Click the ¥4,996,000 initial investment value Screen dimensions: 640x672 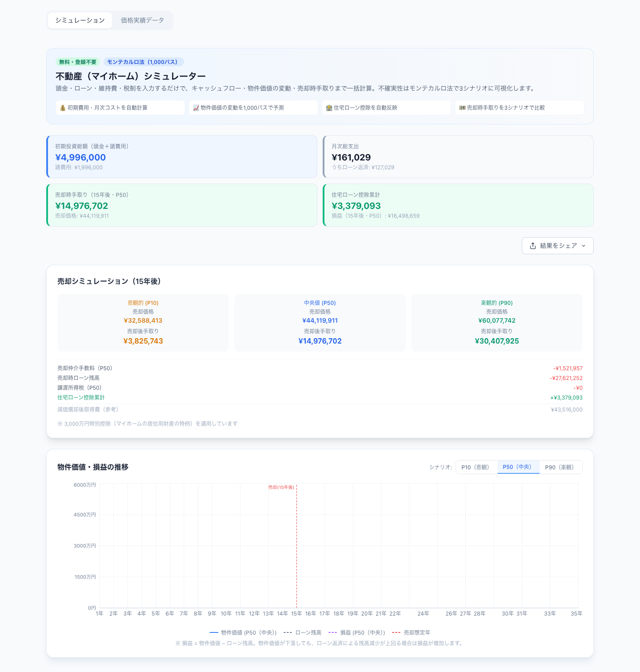(80, 157)
